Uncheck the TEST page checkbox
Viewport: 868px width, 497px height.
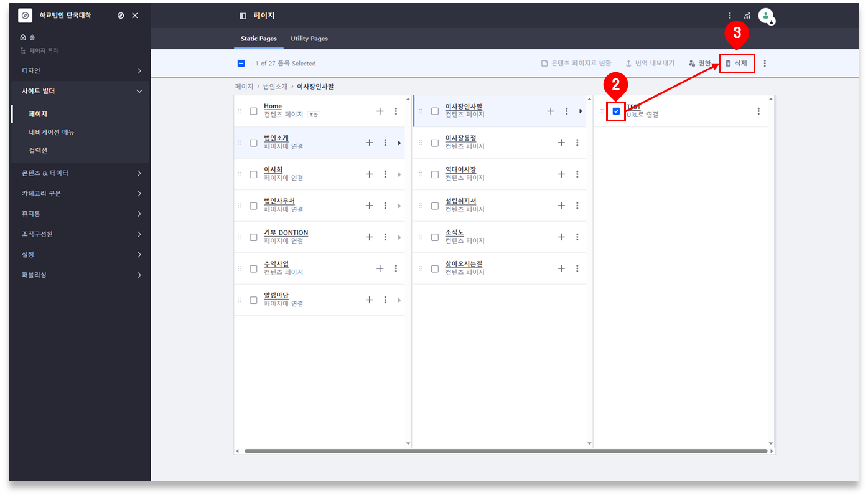[616, 111]
